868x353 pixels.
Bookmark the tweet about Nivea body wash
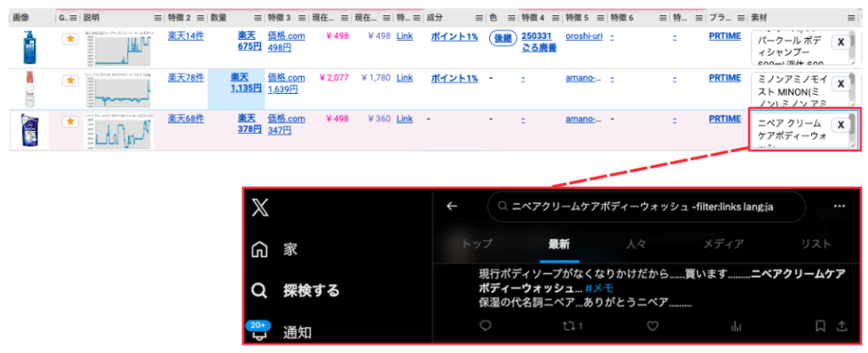820,325
